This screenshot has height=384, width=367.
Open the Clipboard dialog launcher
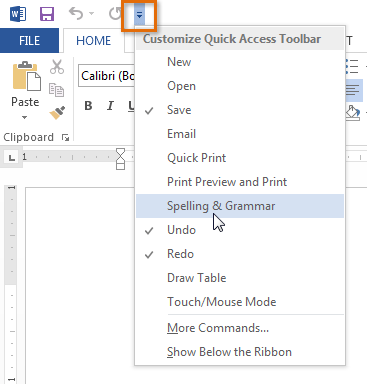(x=65, y=137)
